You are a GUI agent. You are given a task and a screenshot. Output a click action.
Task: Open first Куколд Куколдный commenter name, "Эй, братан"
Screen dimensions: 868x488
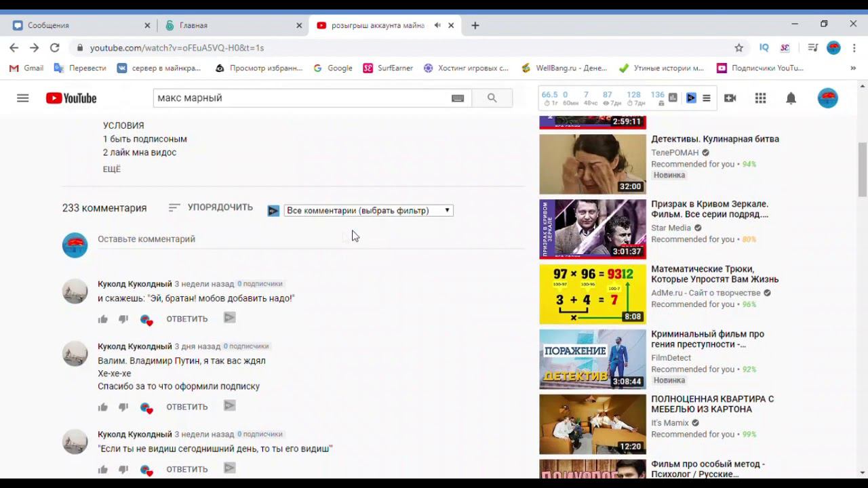tap(135, 284)
